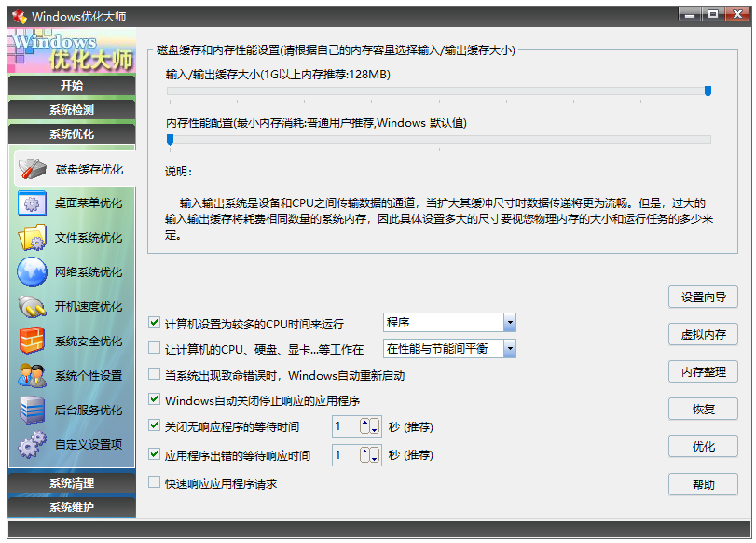The width and height of the screenshot is (756, 543).
Task: Open the 自定义设置项 gears icon
Action: coord(32,444)
